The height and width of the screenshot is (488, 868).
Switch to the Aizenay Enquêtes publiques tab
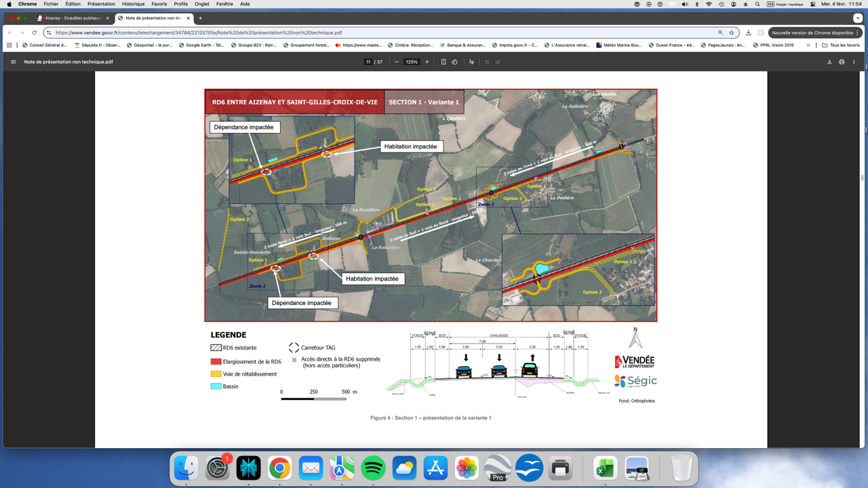73,18
